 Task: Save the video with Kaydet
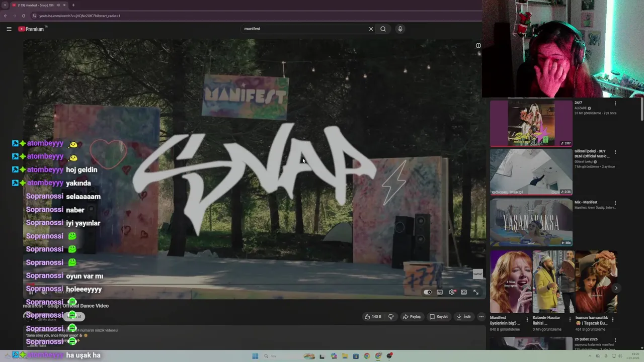click(x=438, y=317)
